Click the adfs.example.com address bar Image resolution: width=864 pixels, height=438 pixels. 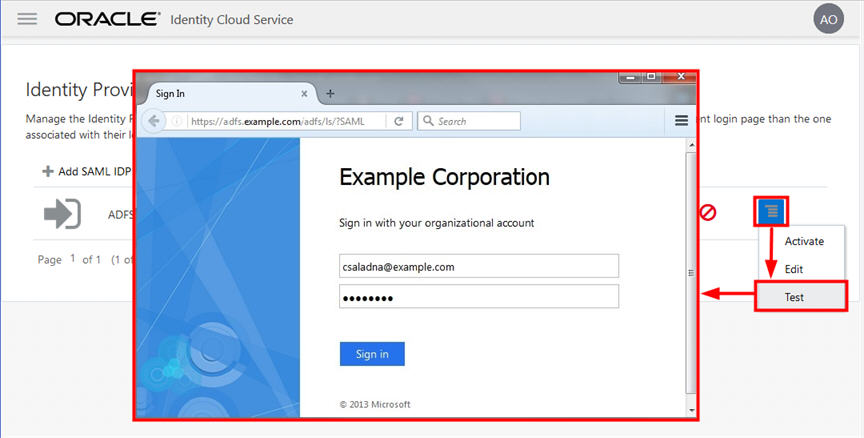(287, 121)
